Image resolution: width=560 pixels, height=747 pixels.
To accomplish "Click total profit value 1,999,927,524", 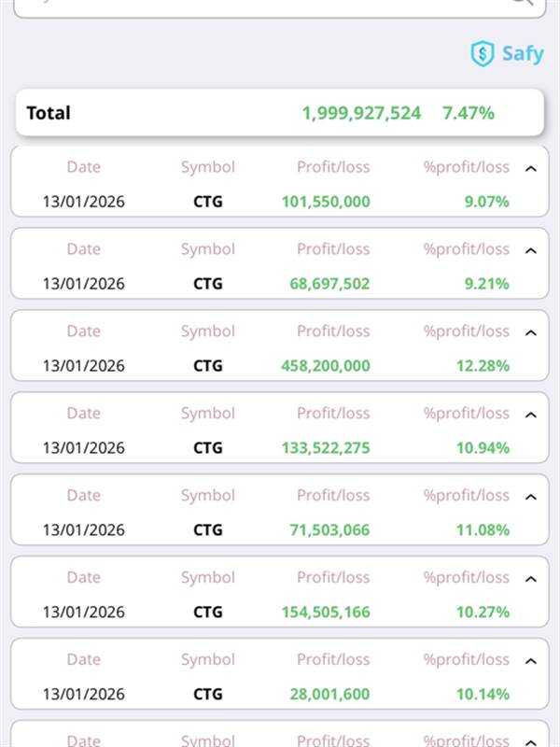I will point(361,113).
